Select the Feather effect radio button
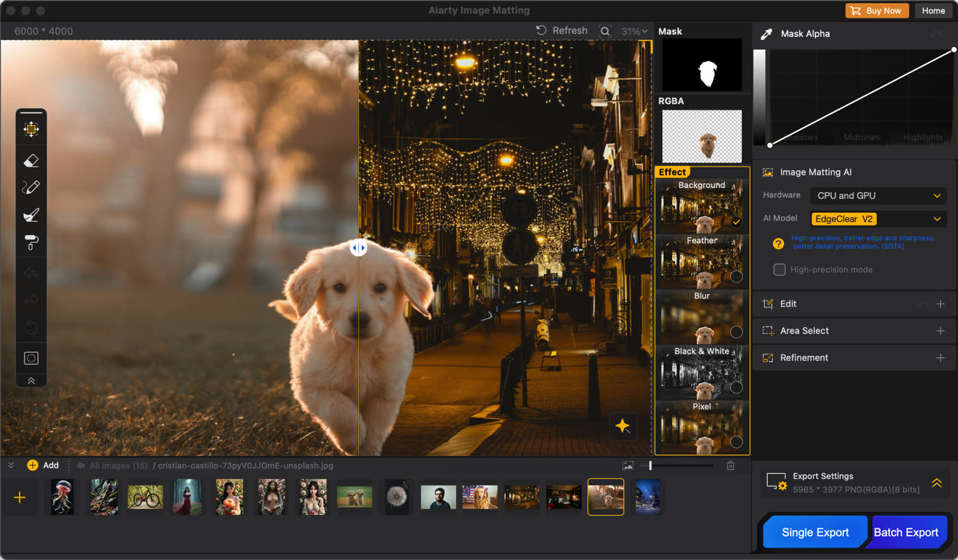 click(735, 277)
